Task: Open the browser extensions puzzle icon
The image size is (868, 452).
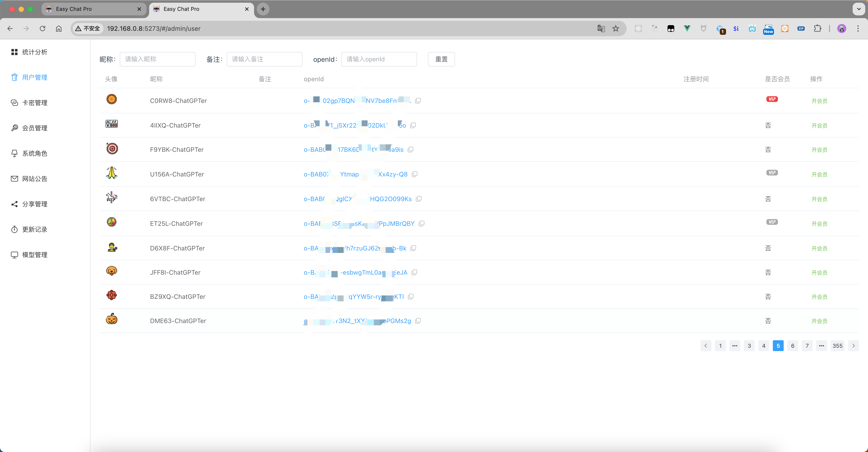Action: tap(817, 29)
